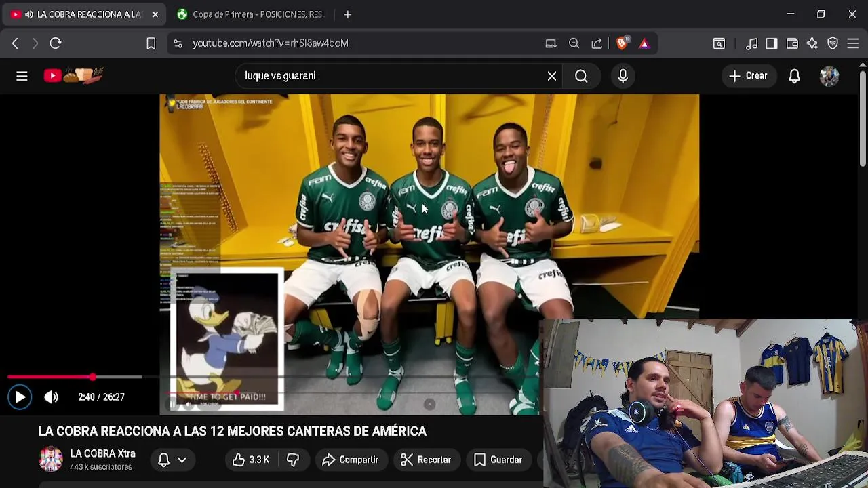Image resolution: width=868 pixels, height=488 pixels.
Task: Open the zoom magnifier icon in address bar
Action: click(x=574, y=43)
